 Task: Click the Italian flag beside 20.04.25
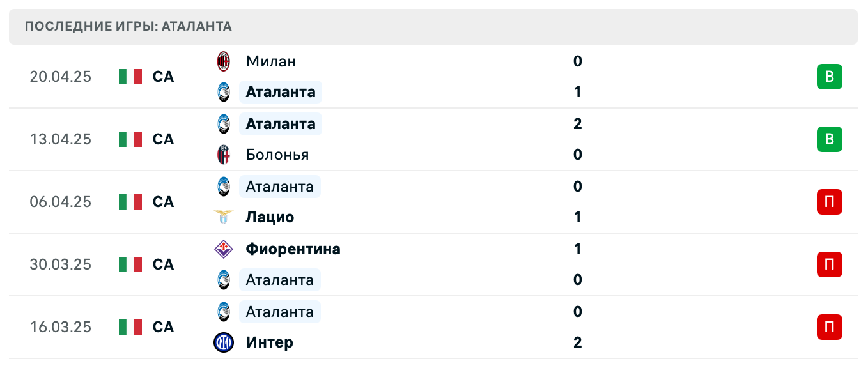130,76
